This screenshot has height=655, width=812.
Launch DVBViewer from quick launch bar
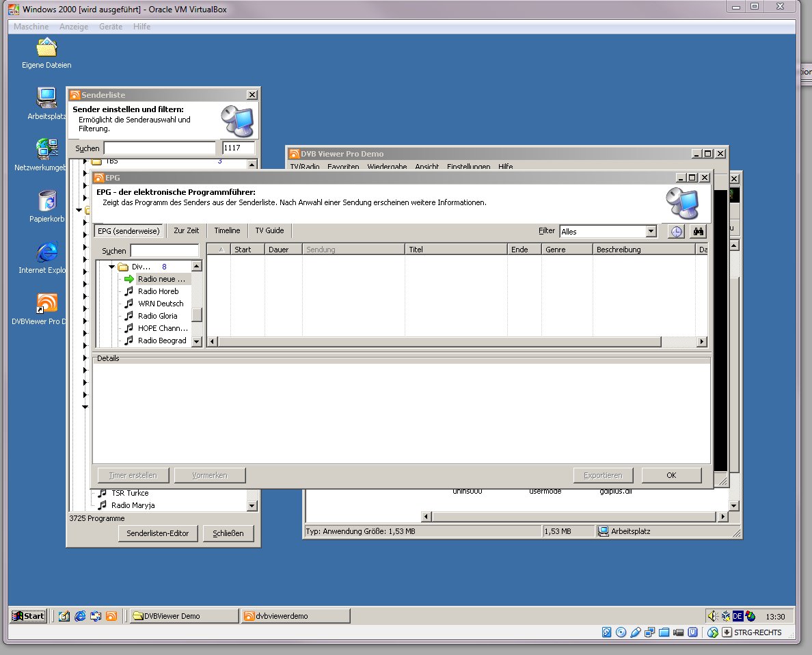coord(111,616)
